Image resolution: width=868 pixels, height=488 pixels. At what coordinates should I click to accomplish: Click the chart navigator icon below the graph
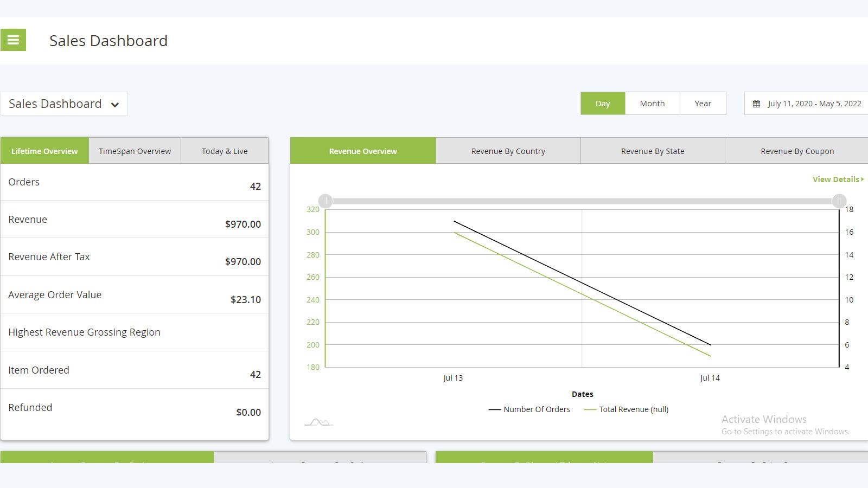318,422
